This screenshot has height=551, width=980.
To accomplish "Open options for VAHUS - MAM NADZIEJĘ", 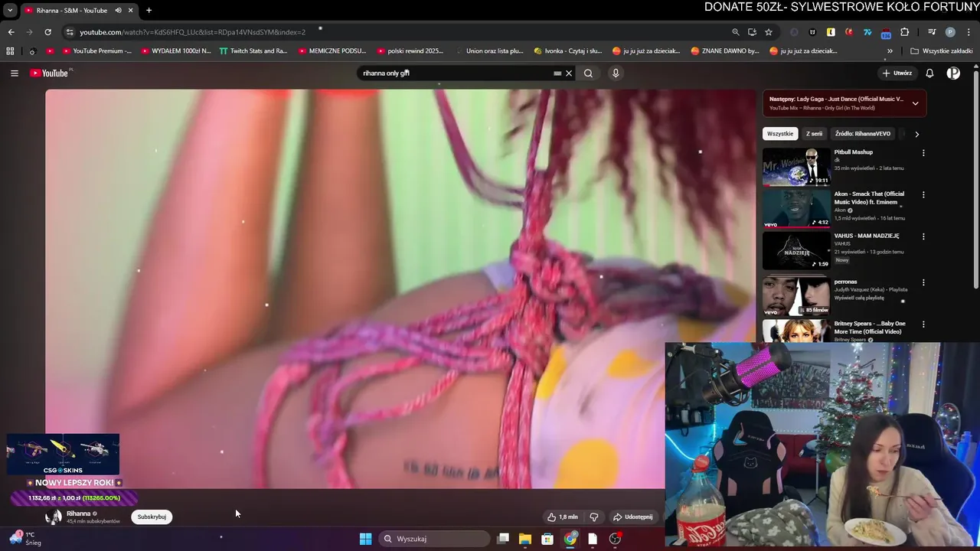I will pos(923,237).
